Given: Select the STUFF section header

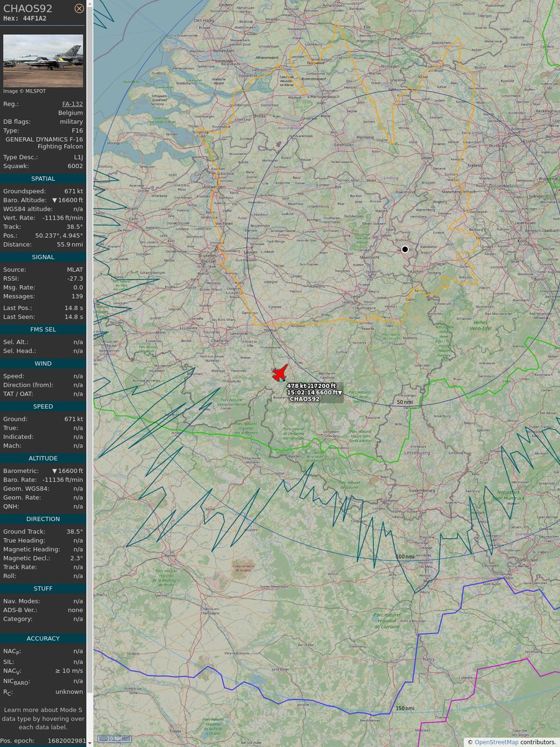Looking at the screenshot, I should tap(44, 588).
